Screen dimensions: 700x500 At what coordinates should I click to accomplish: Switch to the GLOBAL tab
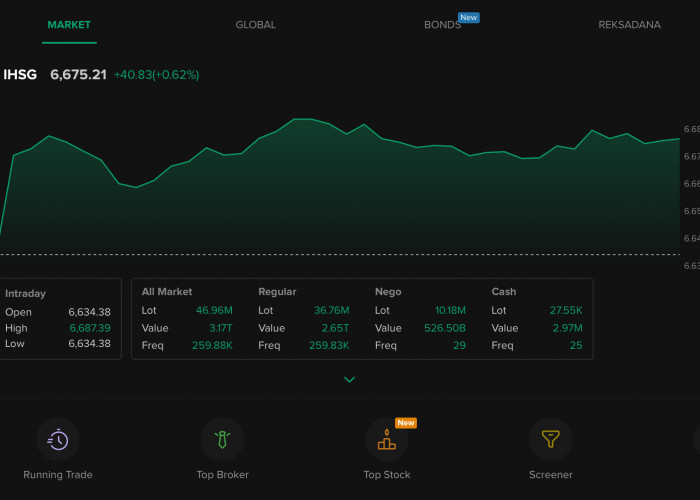point(256,25)
